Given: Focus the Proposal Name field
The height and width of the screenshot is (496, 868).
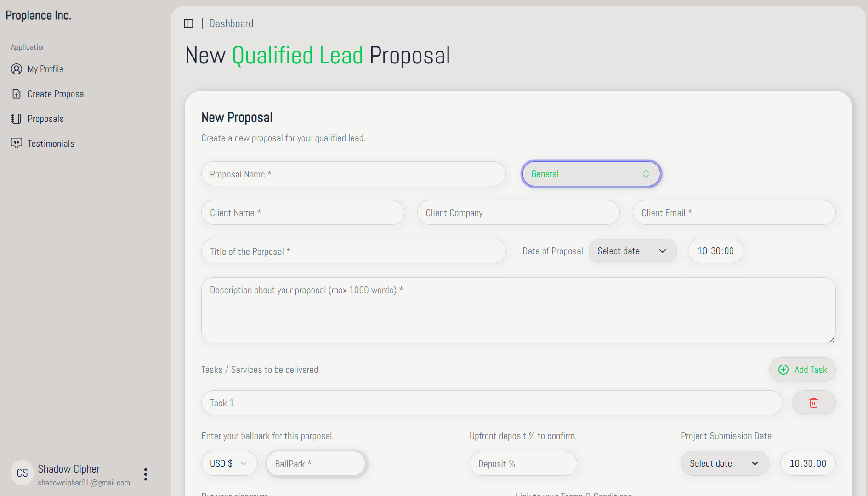Looking at the screenshot, I should (x=353, y=174).
